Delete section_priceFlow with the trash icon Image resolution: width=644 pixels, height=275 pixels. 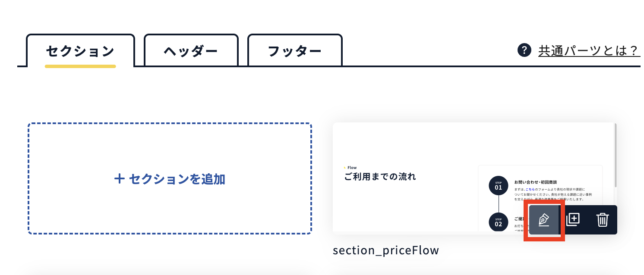point(603,220)
